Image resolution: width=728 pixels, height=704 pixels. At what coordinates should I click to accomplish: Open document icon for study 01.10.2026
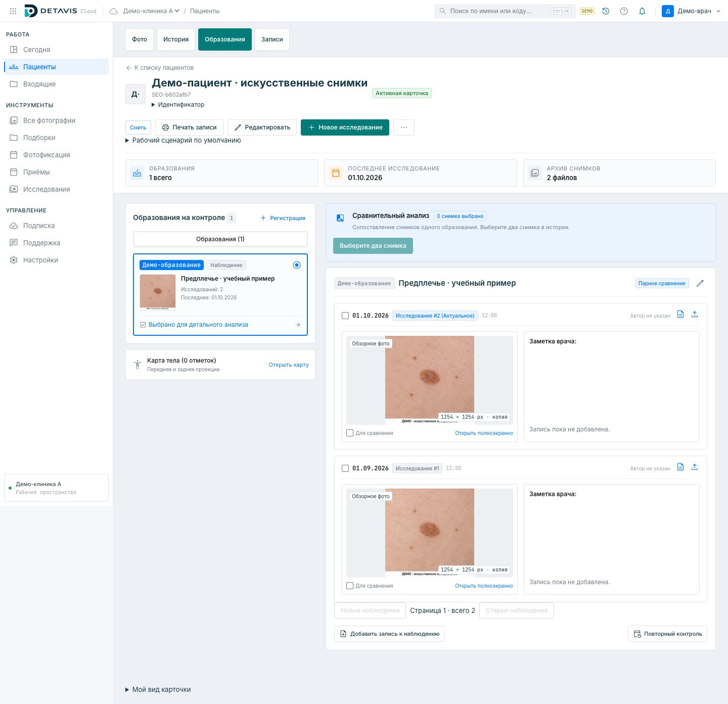(680, 314)
